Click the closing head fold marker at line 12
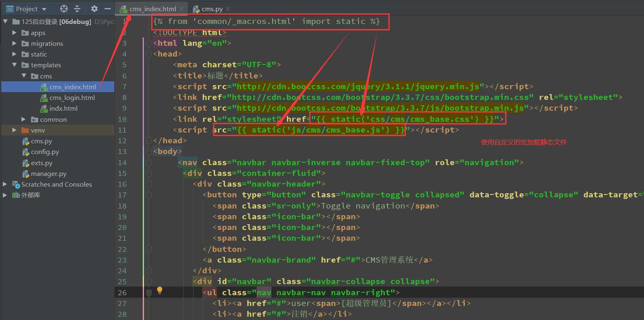This screenshot has width=644, height=320. pyautogui.click(x=149, y=141)
